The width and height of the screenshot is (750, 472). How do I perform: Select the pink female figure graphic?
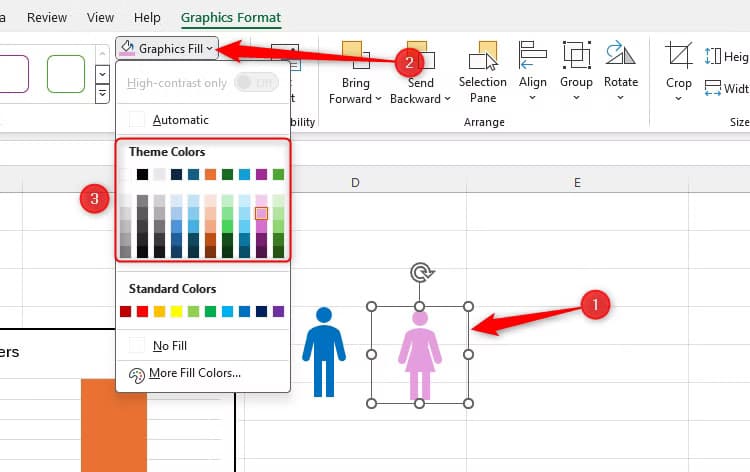point(419,355)
